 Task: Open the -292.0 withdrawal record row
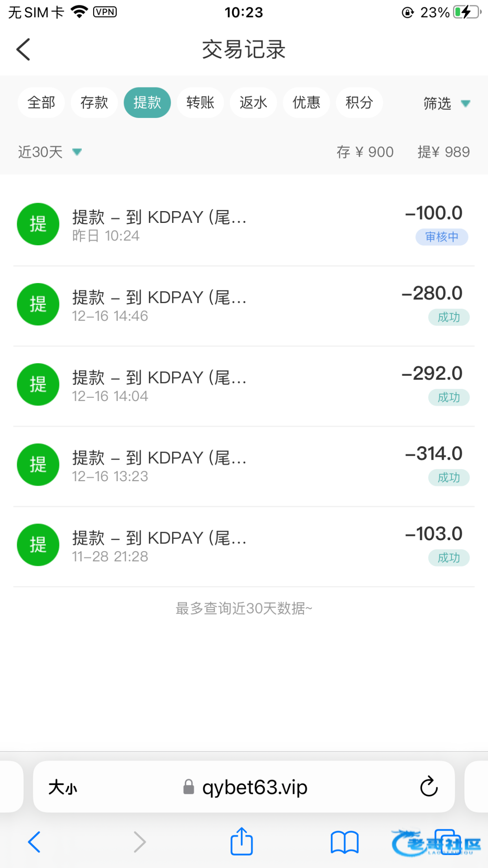click(x=244, y=385)
